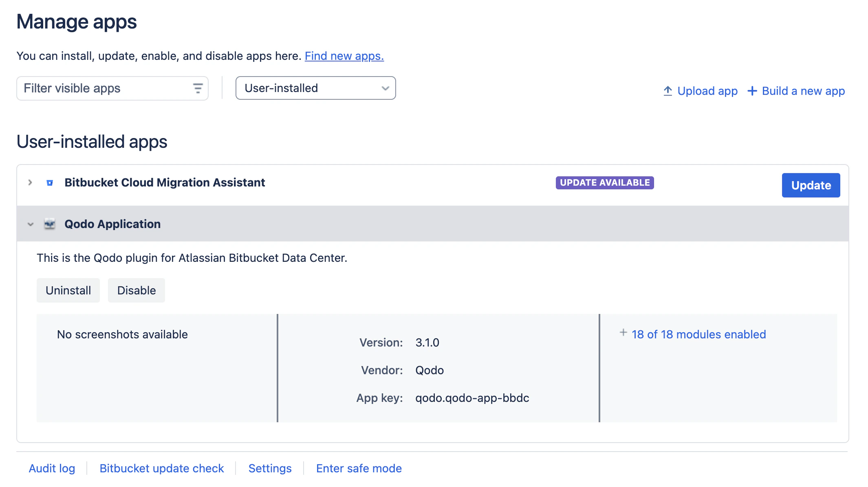The image size is (868, 487).
Task: Open the Audit log link
Action: coord(52,468)
